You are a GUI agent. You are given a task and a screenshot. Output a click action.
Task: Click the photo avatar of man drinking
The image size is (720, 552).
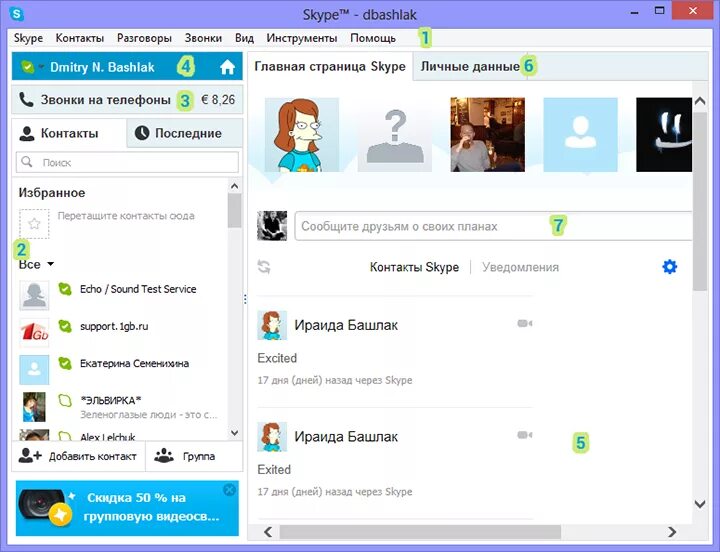point(488,135)
